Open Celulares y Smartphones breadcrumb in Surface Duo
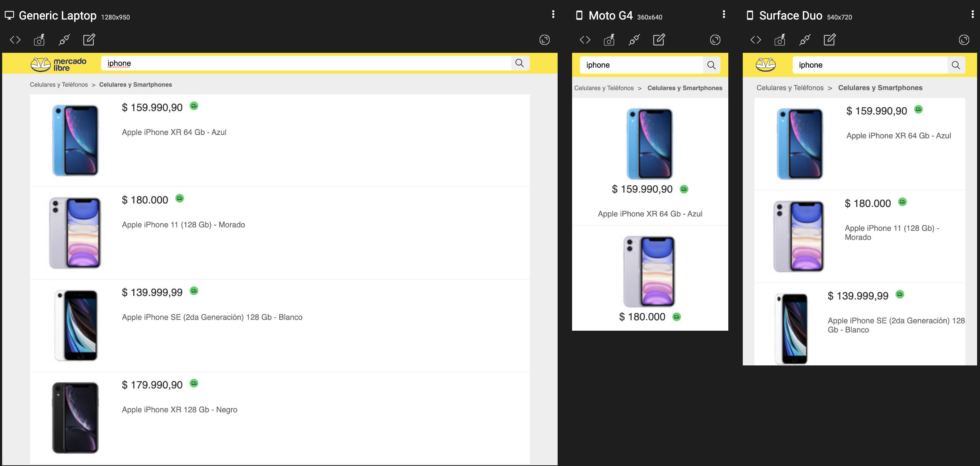The height and width of the screenshot is (466, 980). 880,88
